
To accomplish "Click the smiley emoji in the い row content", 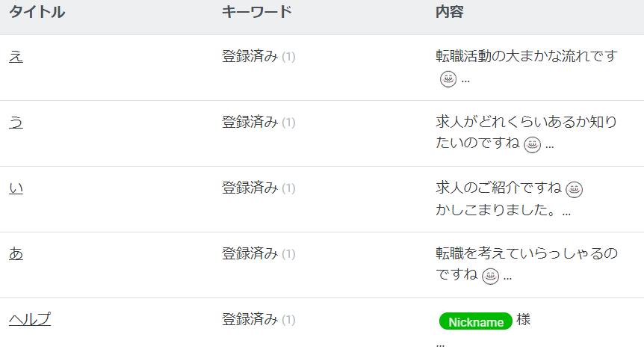I will 575,189.
